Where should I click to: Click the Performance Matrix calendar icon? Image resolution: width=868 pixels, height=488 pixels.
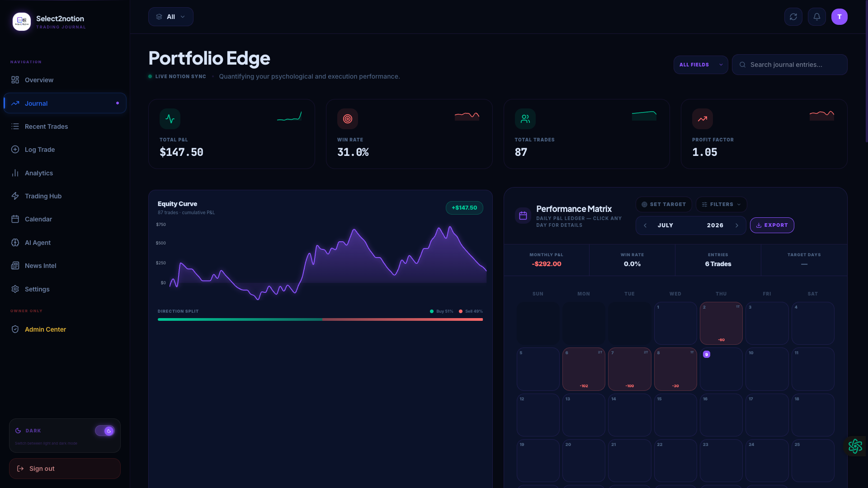coord(523,216)
